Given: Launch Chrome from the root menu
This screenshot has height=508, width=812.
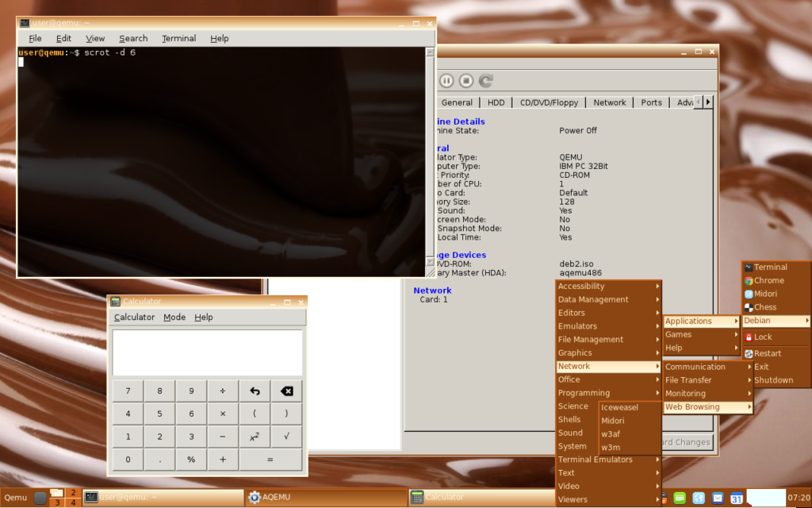Looking at the screenshot, I should (x=768, y=280).
